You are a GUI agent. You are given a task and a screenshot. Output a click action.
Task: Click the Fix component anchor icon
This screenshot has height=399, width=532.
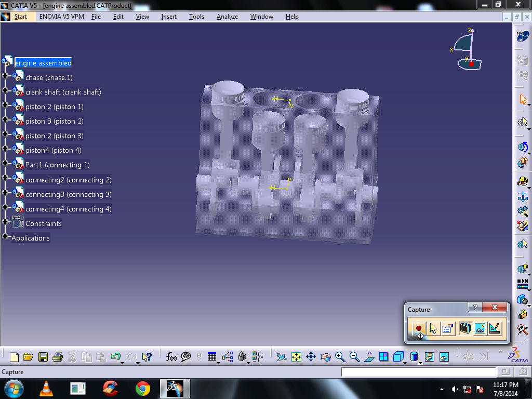tap(523, 196)
